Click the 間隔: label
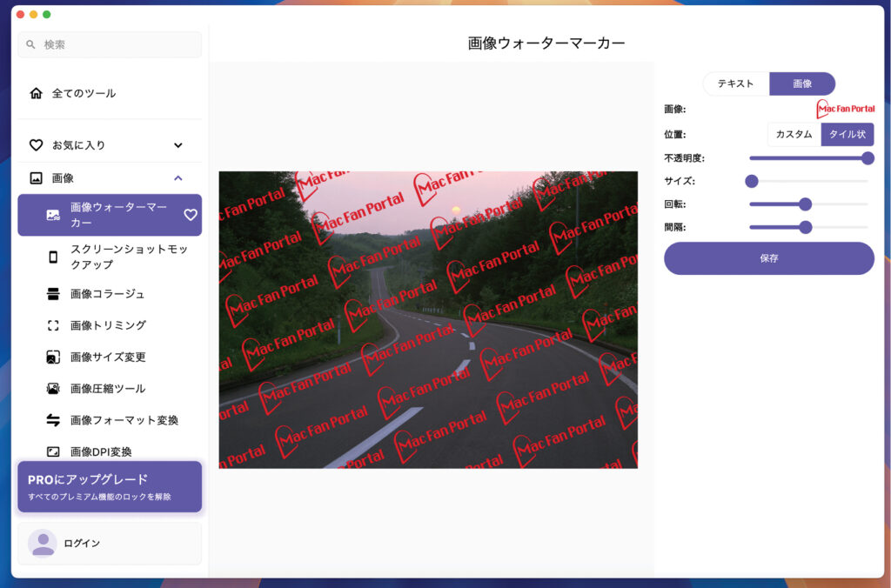891x588 pixels. (675, 227)
